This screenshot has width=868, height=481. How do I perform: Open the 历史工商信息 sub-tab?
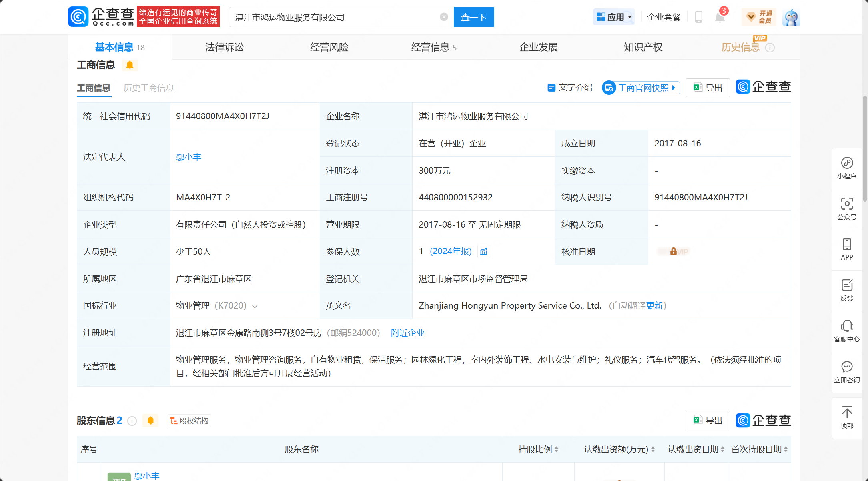coord(148,88)
